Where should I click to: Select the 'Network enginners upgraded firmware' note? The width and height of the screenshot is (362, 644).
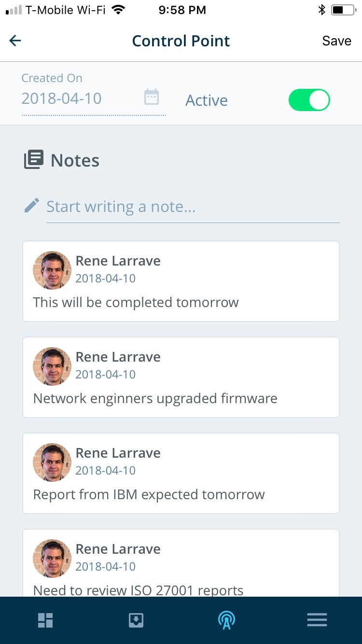181,398
